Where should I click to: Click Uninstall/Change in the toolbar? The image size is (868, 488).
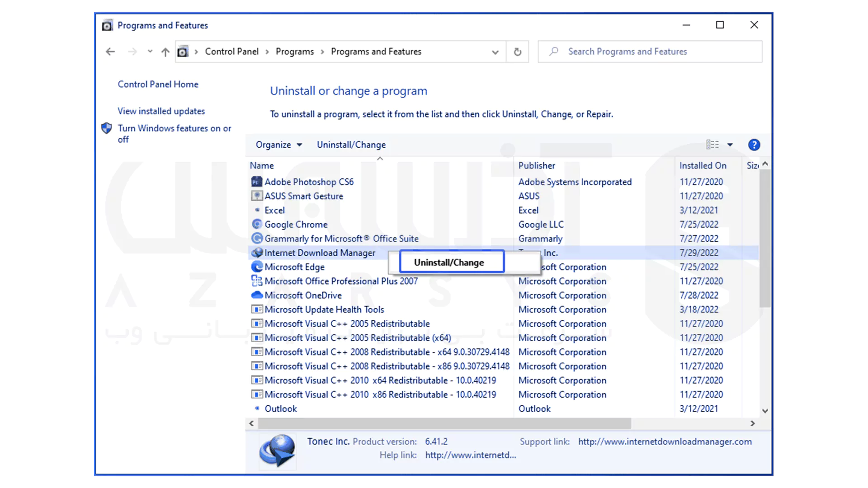pos(351,145)
